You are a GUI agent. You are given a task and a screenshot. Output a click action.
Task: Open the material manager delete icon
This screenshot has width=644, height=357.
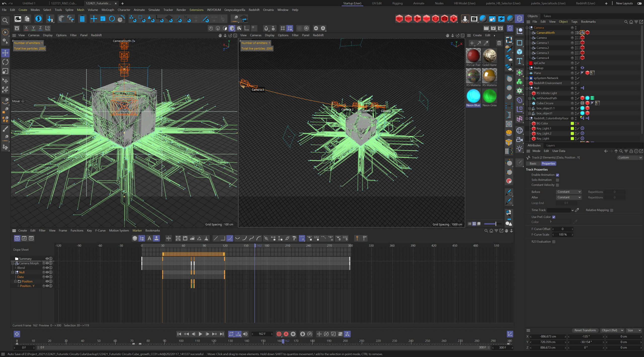499,43
